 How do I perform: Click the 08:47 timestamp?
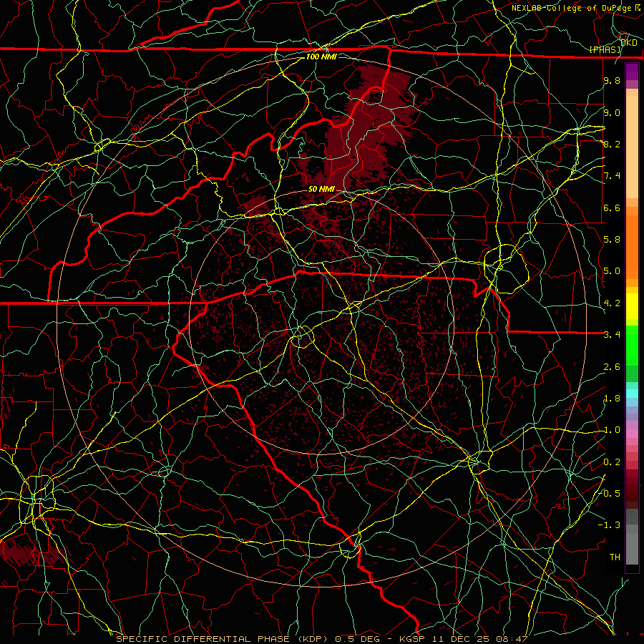[x=512, y=639]
